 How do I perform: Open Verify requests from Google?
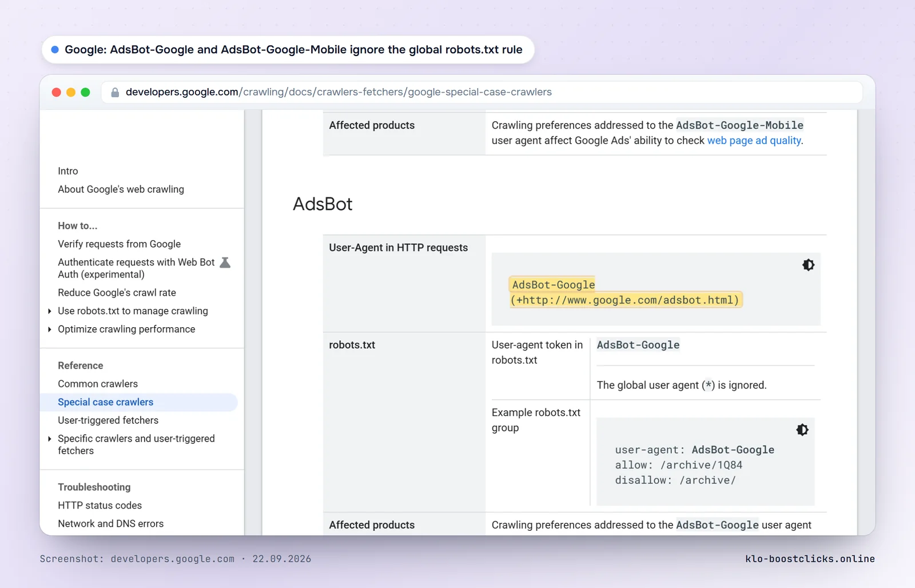tap(119, 244)
